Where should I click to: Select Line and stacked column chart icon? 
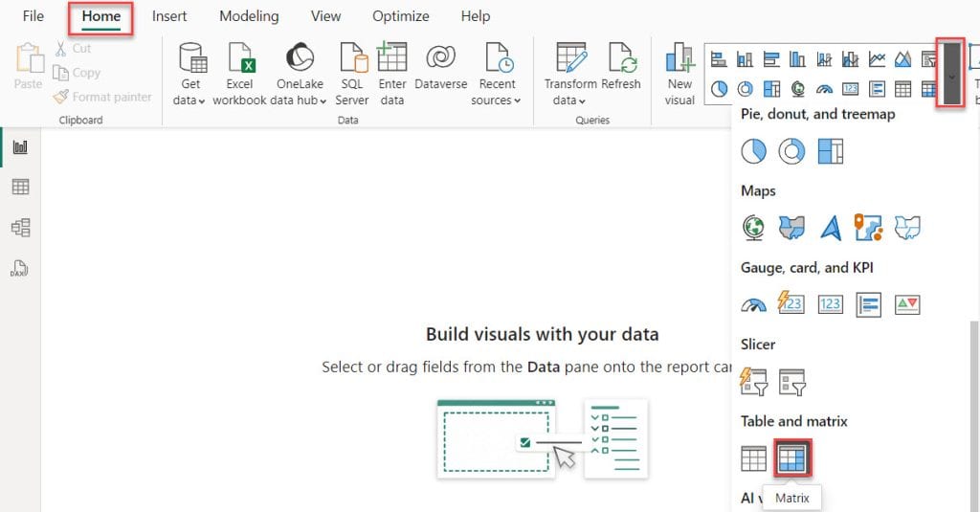[824, 59]
